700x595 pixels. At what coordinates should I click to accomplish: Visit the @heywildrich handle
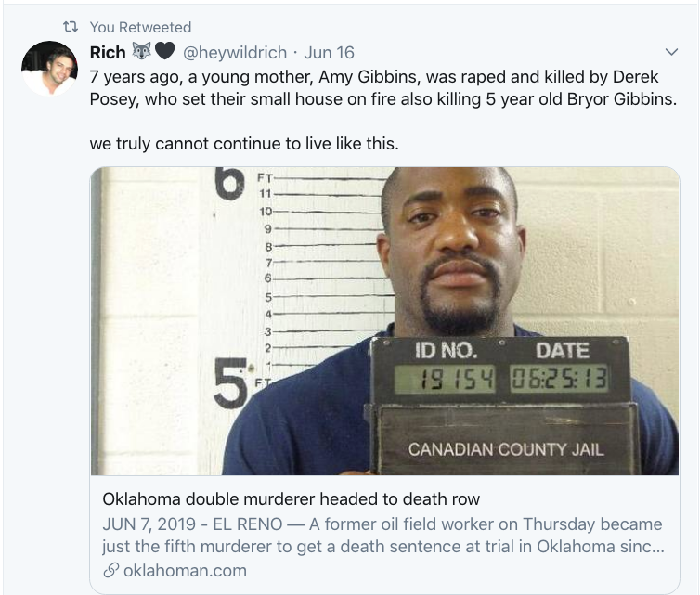click(236, 53)
